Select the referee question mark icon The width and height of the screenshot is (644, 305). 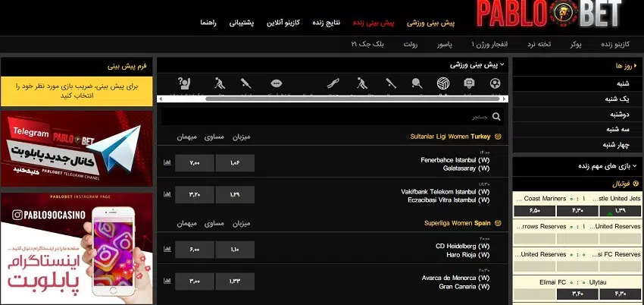[x=183, y=84]
